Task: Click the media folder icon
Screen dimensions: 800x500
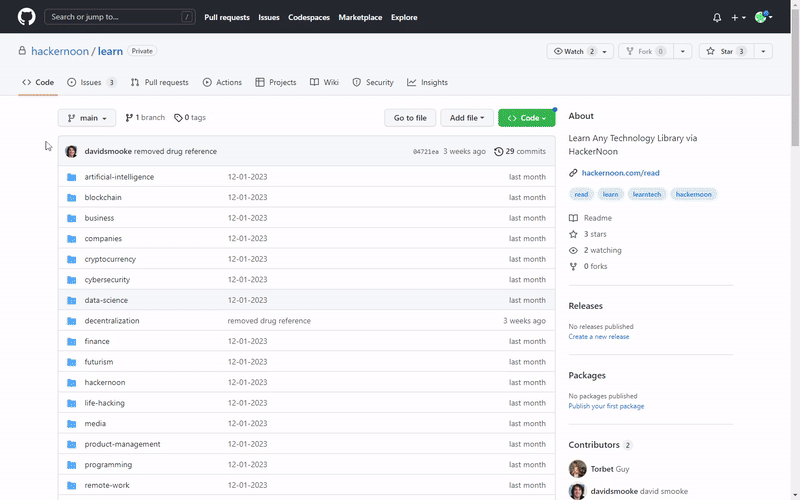Action: point(71,424)
